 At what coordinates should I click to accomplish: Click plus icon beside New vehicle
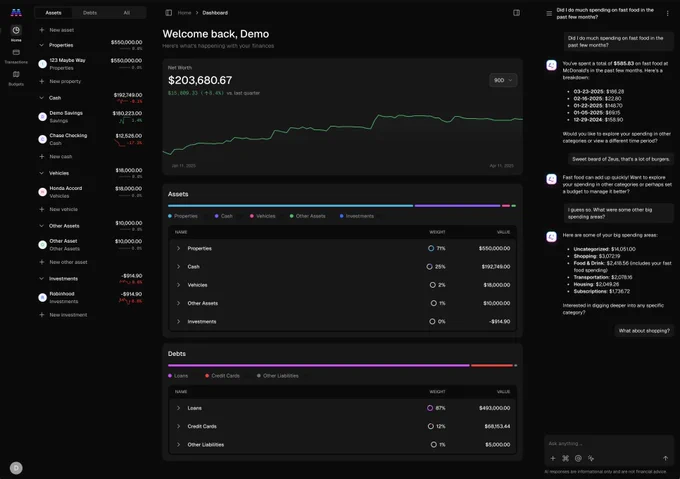coord(42,209)
